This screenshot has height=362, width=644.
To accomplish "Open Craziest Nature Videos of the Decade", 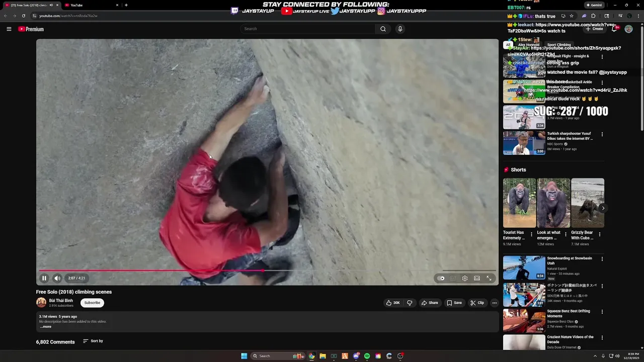I will point(524,342).
